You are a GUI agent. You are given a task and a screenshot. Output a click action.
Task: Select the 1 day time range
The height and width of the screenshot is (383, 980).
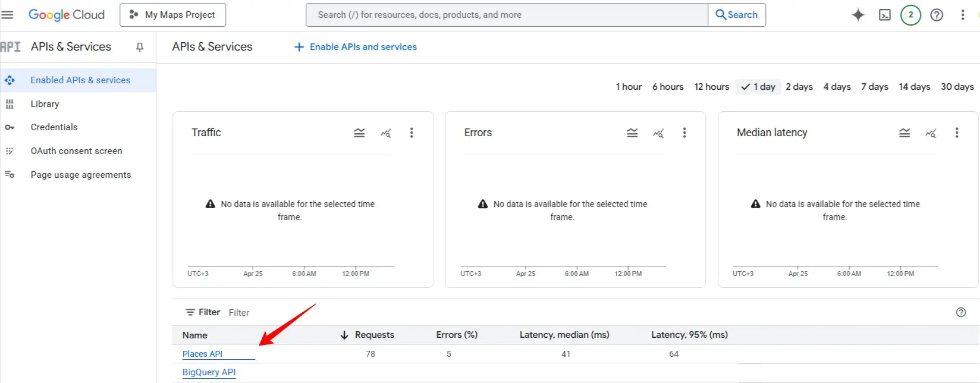point(758,87)
